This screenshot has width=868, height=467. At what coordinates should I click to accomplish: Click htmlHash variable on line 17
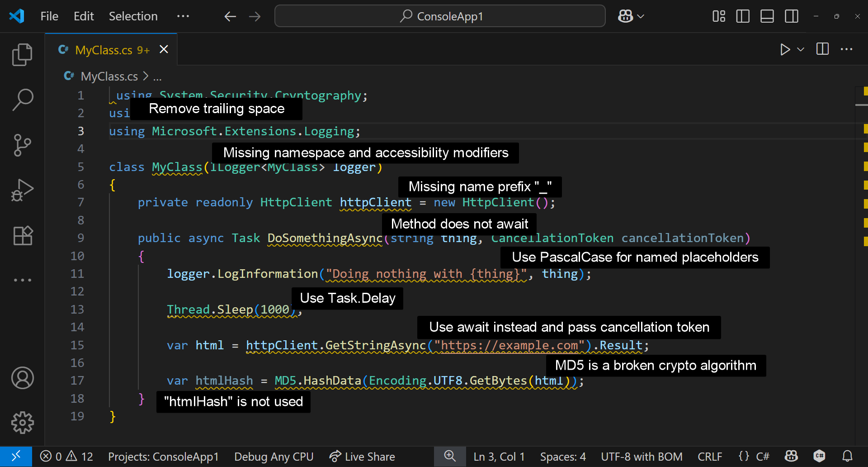click(x=224, y=381)
